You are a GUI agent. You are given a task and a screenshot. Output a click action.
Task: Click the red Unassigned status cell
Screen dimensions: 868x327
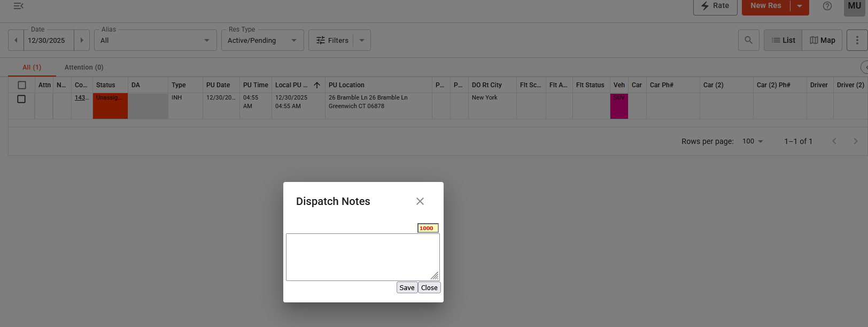click(x=110, y=106)
